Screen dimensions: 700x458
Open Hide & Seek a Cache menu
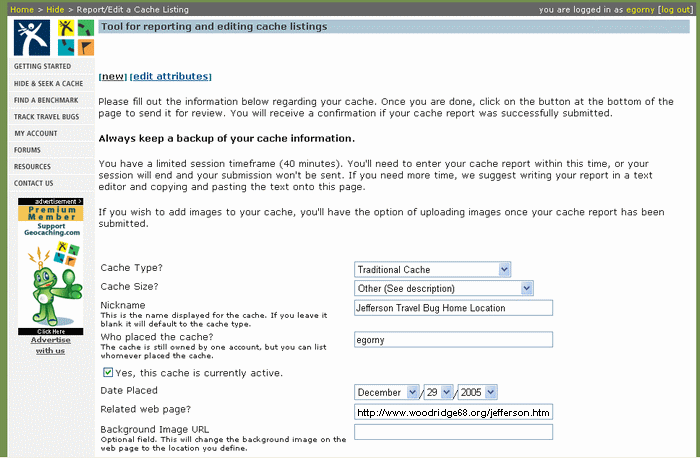pyautogui.click(x=48, y=83)
